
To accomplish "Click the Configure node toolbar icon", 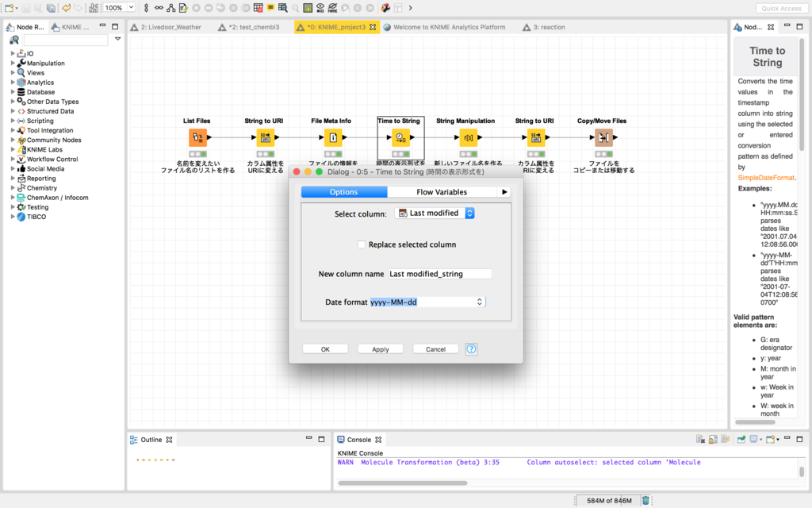I will pos(183,8).
